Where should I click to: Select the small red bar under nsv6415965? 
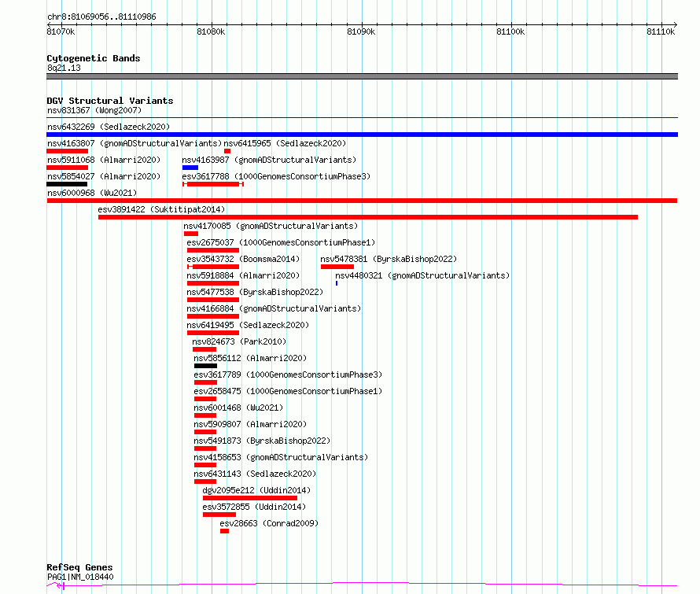click(227, 151)
